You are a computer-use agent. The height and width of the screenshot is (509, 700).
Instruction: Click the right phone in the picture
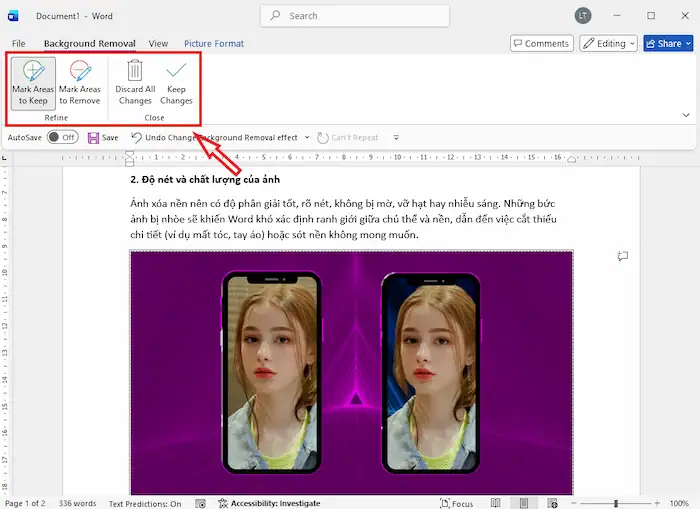[x=431, y=373]
